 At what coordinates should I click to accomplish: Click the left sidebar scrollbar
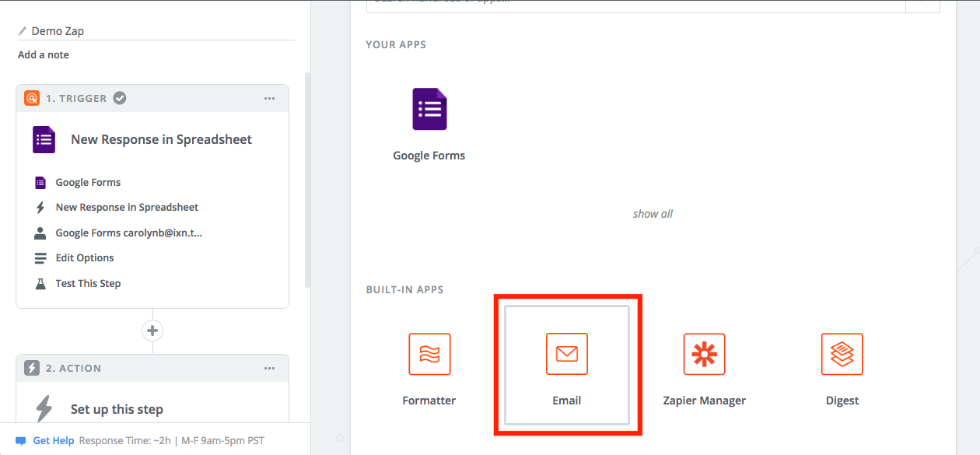(307, 180)
